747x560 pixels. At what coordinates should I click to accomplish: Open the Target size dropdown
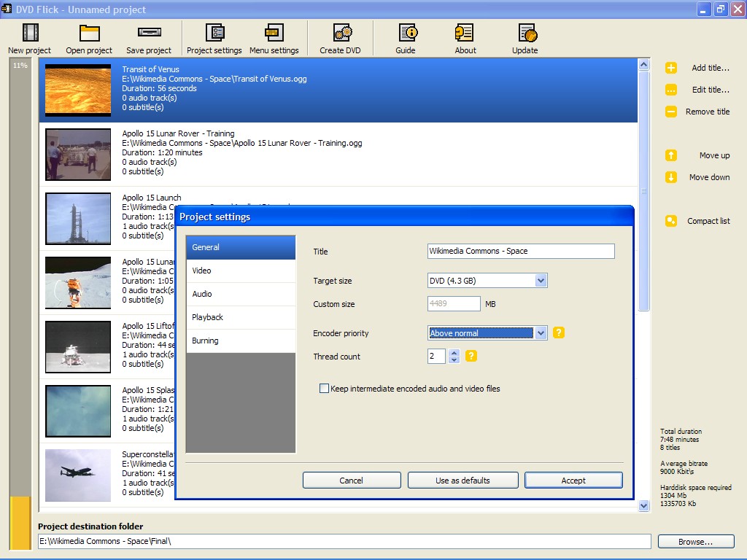(x=540, y=280)
